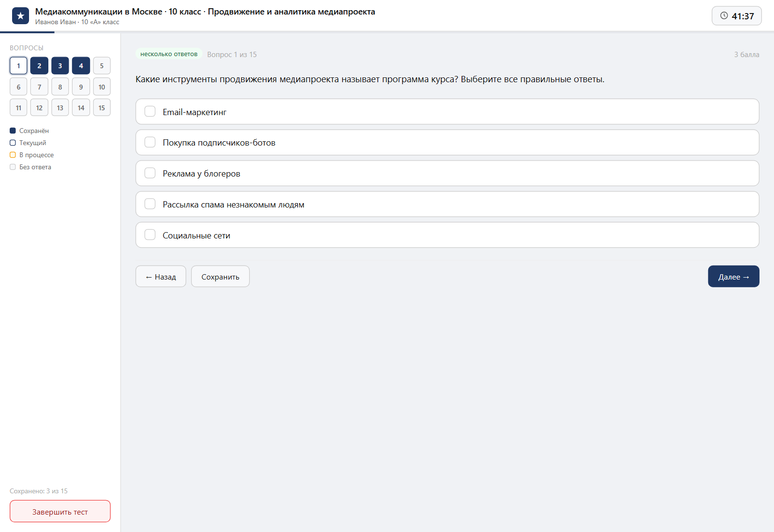
Task: Click the 3 балла score label
Action: point(746,55)
